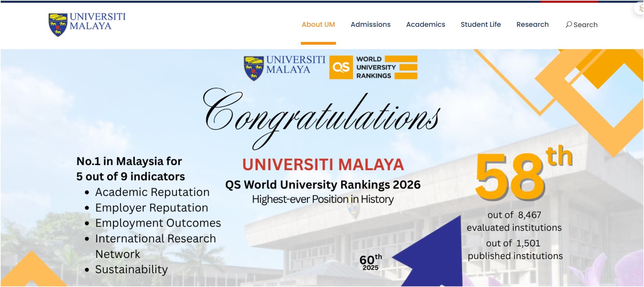Click the search magnifier icon
The width and height of the screenshot is (644, 287).
[x=568, y=24]
